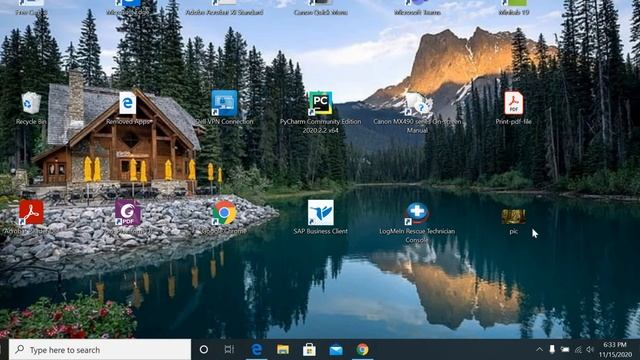Viewport: 640px width, 360px height.
Task: Open Cortana circle icon in taskbar
Action: pos(204,349)
